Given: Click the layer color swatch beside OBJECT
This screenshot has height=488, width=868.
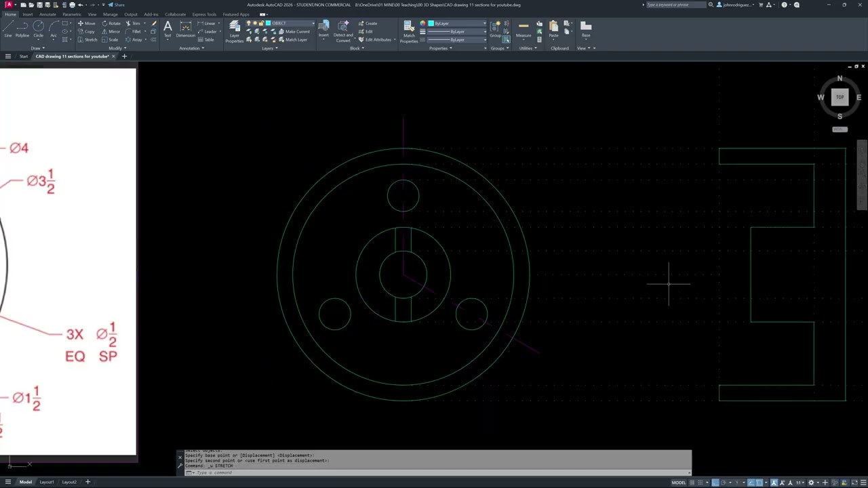Looking at the screenshot, I should pyautogui.click(x=269, y=23).
